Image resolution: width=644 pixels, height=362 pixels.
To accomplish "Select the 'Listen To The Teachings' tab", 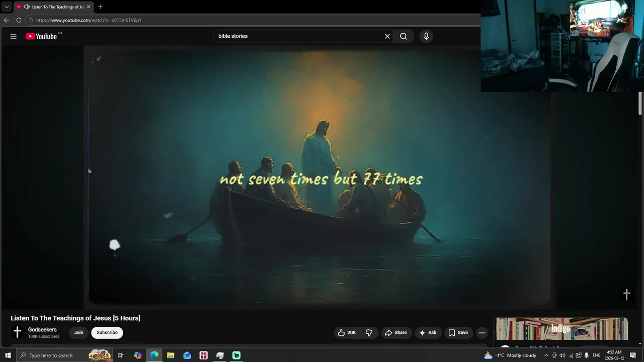I will coord(53,7).
